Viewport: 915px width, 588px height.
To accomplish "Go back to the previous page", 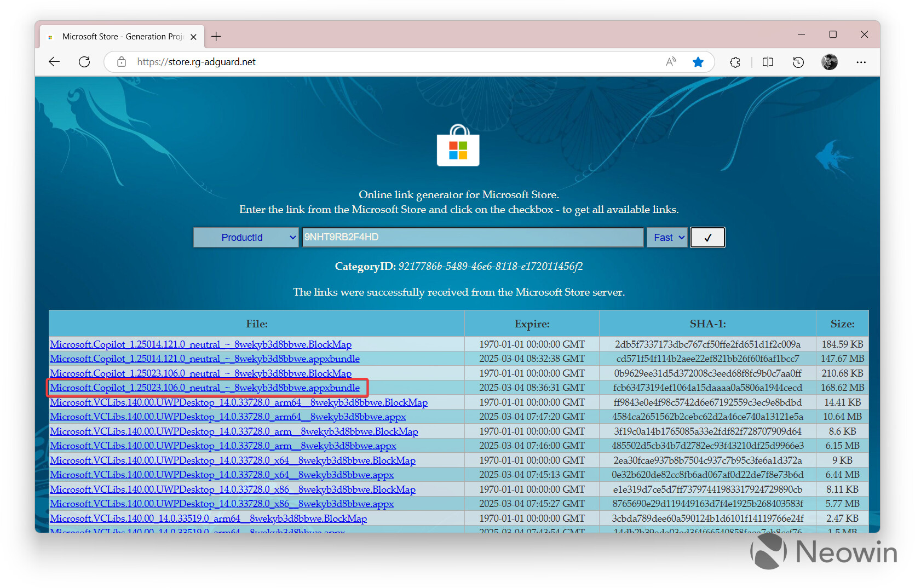I will (54, 62).
